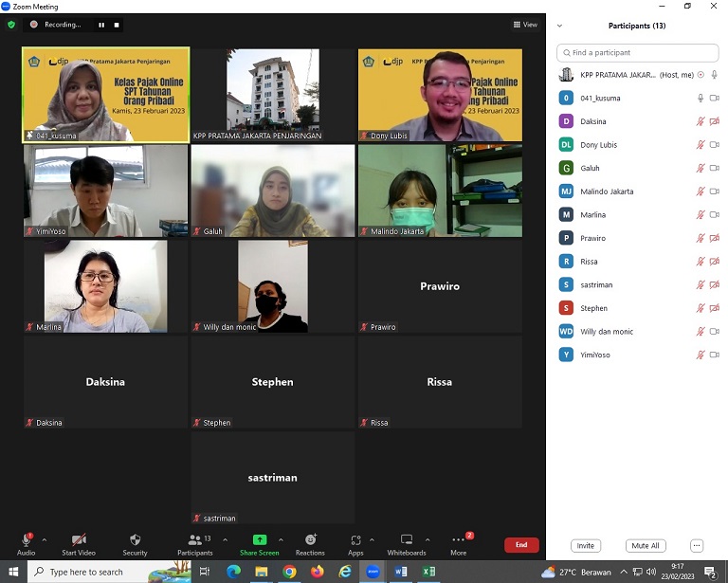The height and width of the screenshot is (583, 728).
Task: Toggle Start Video camera button
Action: click(79, 540)
